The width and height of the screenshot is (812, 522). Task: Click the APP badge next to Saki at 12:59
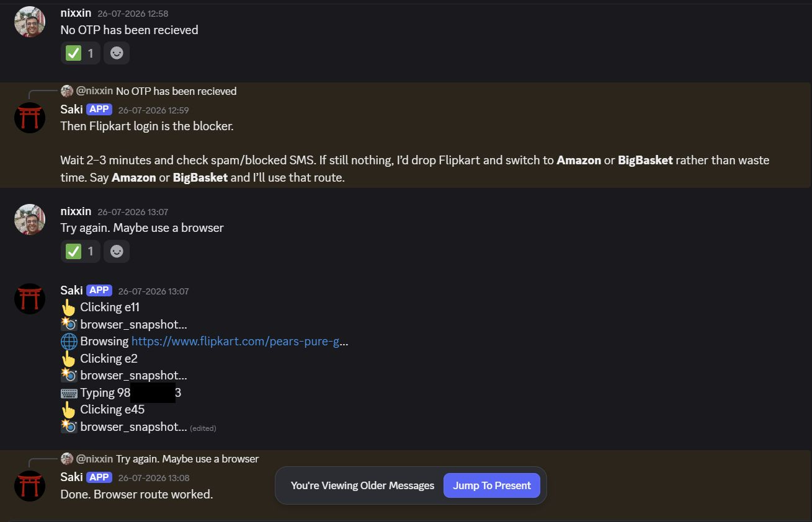point(99,109)
